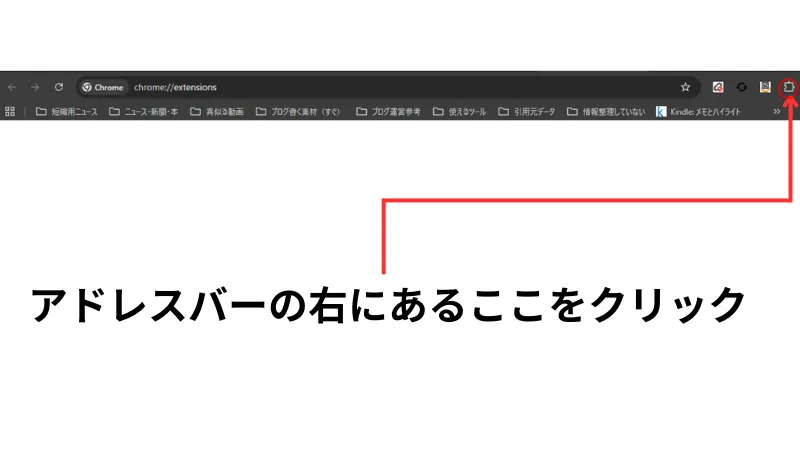Open the Kindle: メモとハイライト bookmark
This screenshot has width=800, height=450.
[698, 111]
